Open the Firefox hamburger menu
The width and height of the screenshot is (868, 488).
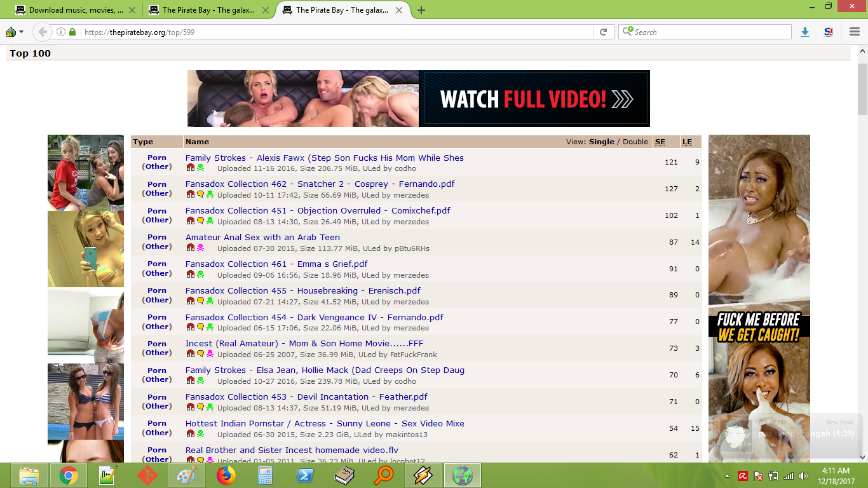point(855,32)
